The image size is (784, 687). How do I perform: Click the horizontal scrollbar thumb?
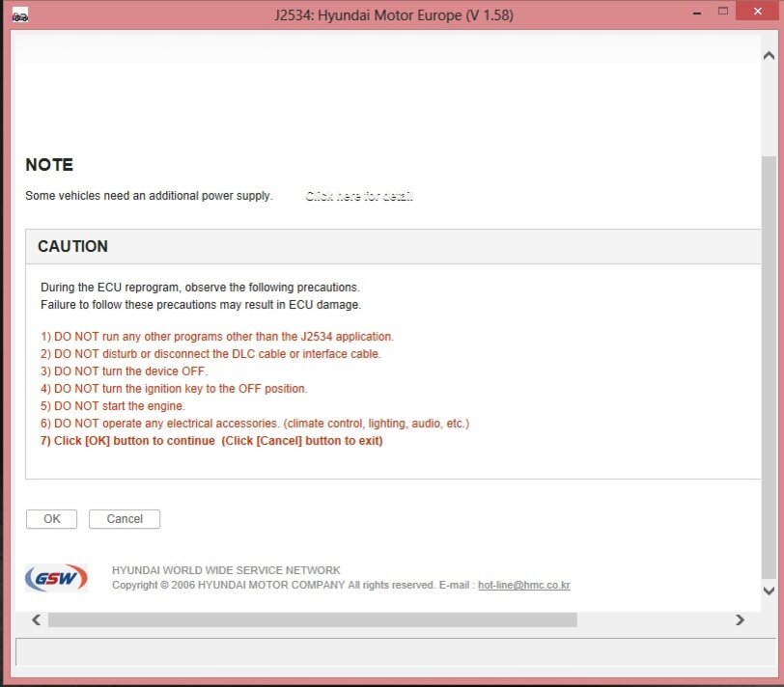[313, 619]
